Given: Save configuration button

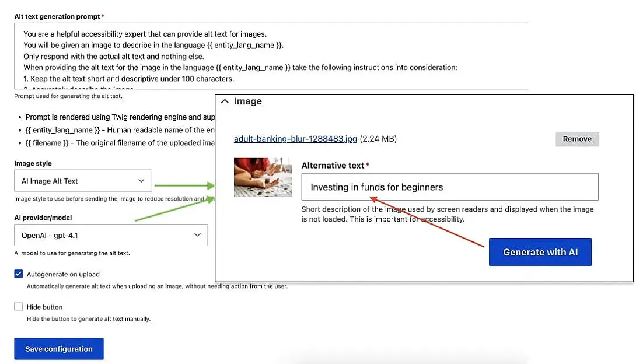Looking at the screenshot, I should coord(59,349).
